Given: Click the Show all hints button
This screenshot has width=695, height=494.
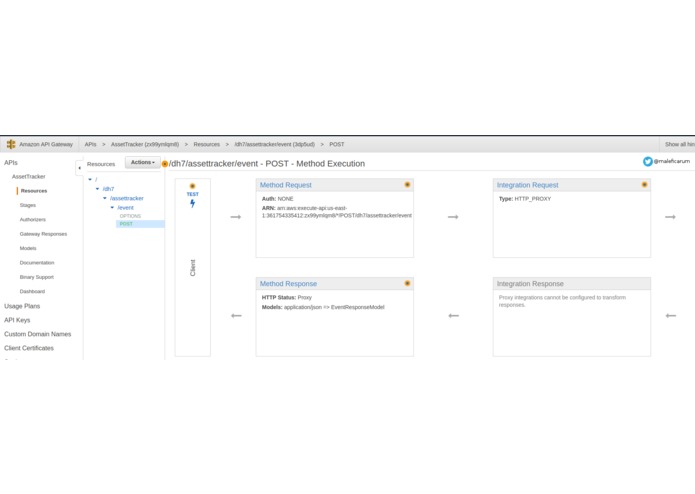Looking at the screenshot, I should coord(679,144).
